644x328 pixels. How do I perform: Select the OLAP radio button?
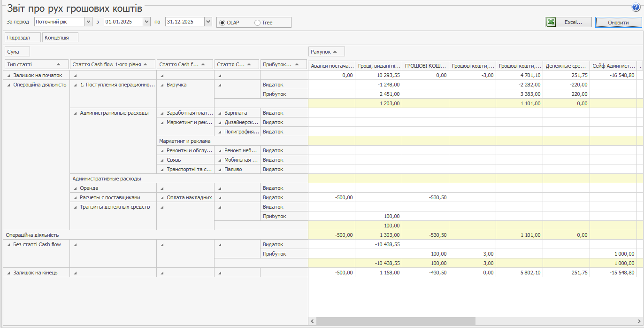[x=222, y=23]
